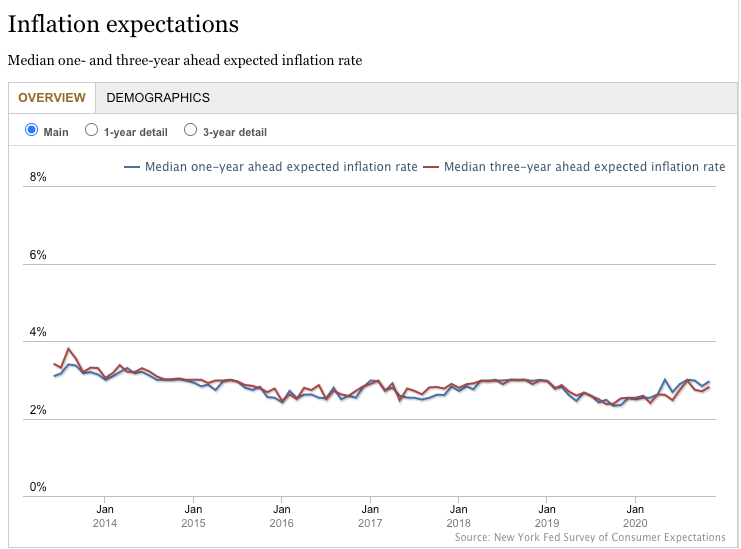Image resolution: width=741 pixels, height=549 pixels.
Task: Click the blue one-year legend line marker
Action: click(132, 167)
